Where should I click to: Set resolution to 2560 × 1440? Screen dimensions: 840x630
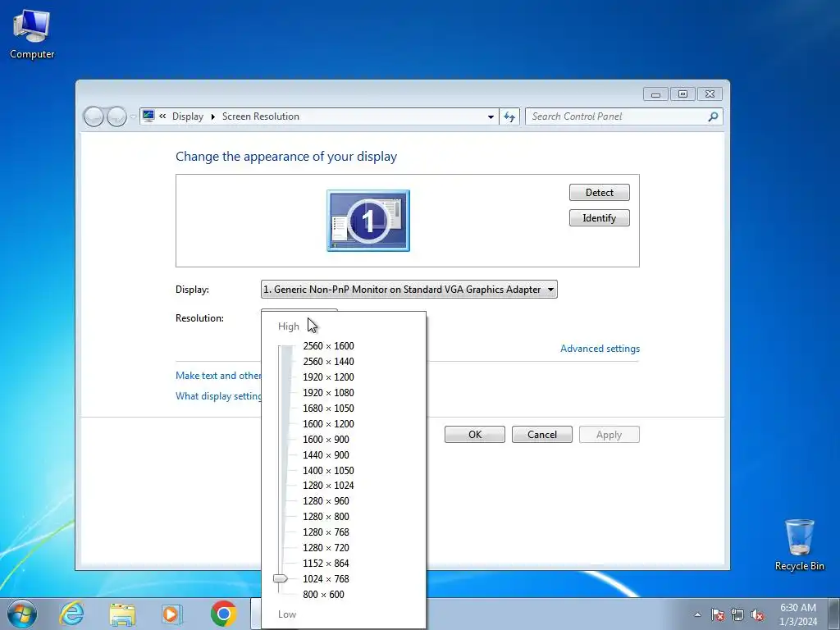click(328, 362)
